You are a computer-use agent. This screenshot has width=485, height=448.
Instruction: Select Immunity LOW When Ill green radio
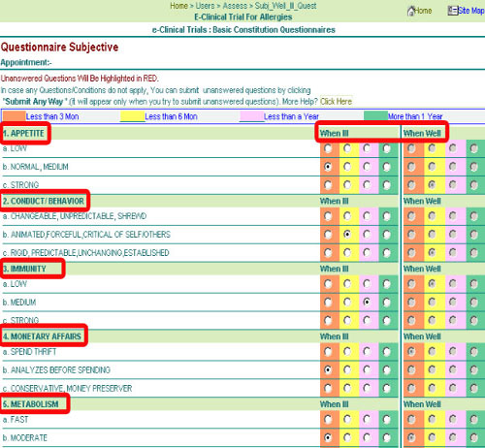pos(387,284)
